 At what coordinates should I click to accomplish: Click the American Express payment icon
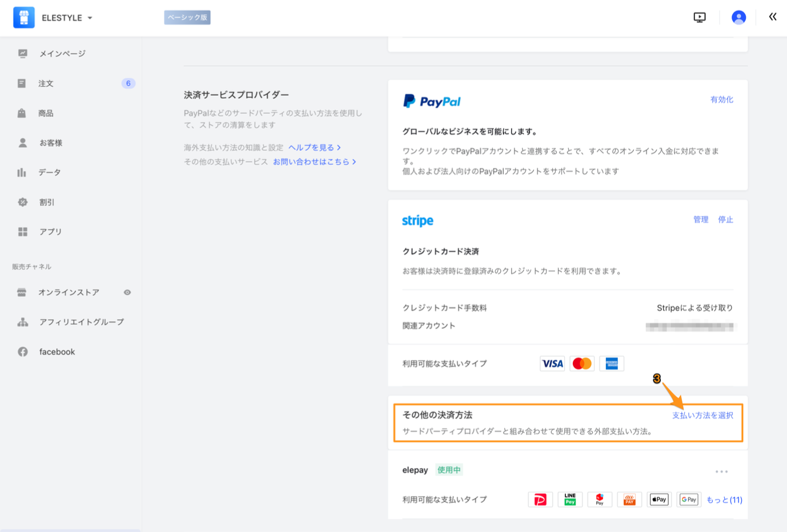(611, 363)
